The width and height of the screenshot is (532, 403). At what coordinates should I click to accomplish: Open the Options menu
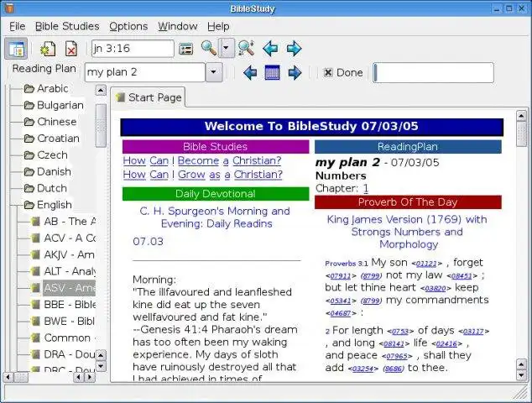click(128, 26)
